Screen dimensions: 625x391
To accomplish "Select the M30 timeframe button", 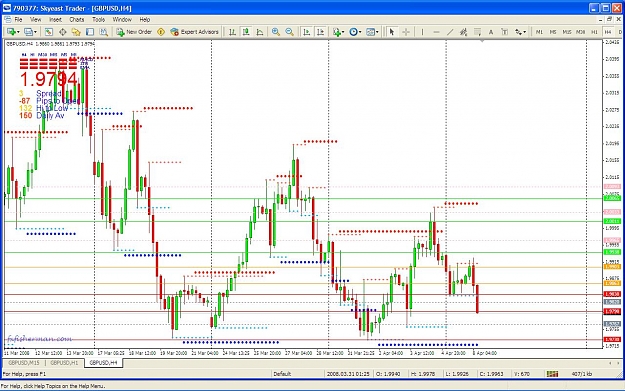I will [581, 32].
